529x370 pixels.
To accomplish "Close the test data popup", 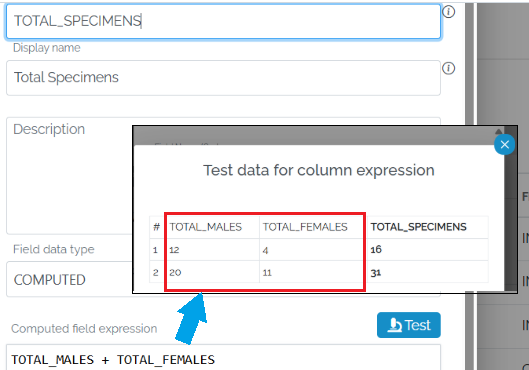I will click(x=504, y=145).
